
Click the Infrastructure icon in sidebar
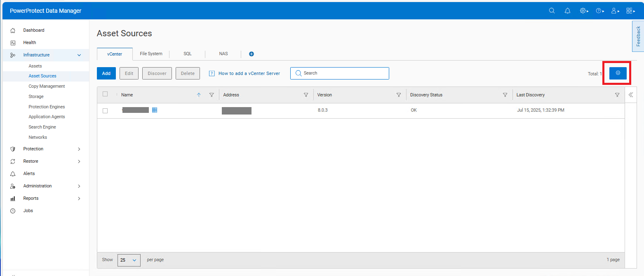click(13, 55)
